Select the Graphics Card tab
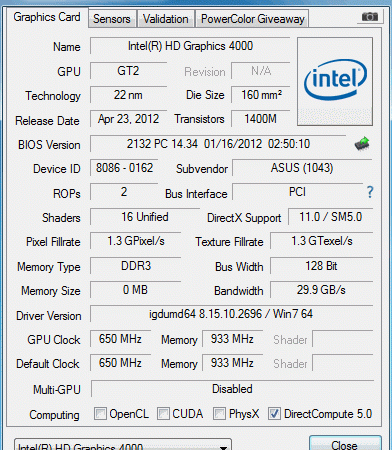 pos(47,17)
